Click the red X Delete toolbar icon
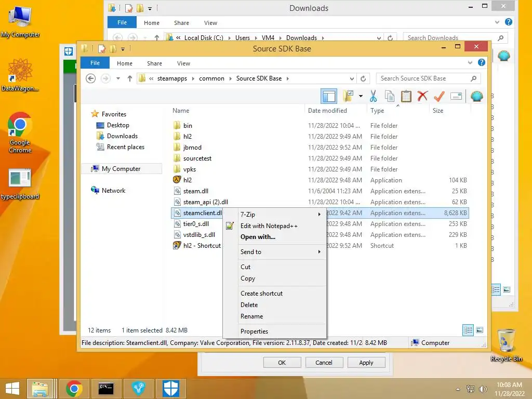Viewport: 532px width, 399px height. 422,96
